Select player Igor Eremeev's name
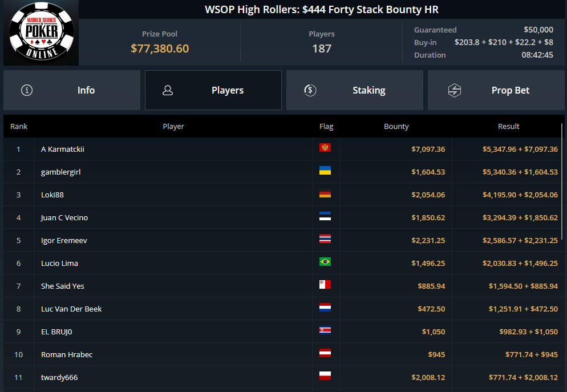This screenshot has height=392, width=567. point(64,240)
